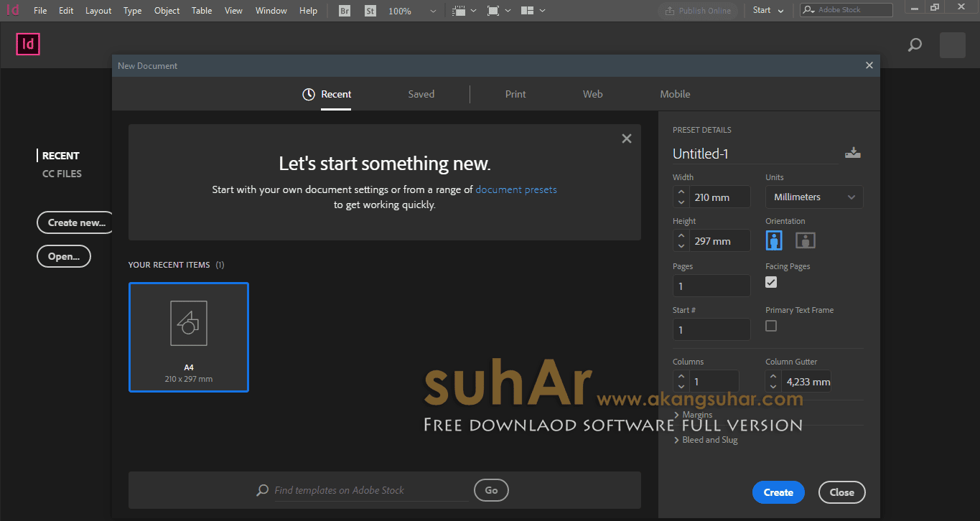Open the screen mode icon dropdown

(x=499, y=11)
